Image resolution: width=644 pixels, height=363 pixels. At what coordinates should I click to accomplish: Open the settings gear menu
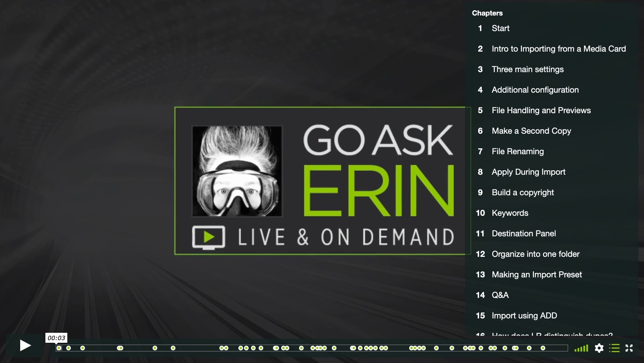click(x=599, y=348)
